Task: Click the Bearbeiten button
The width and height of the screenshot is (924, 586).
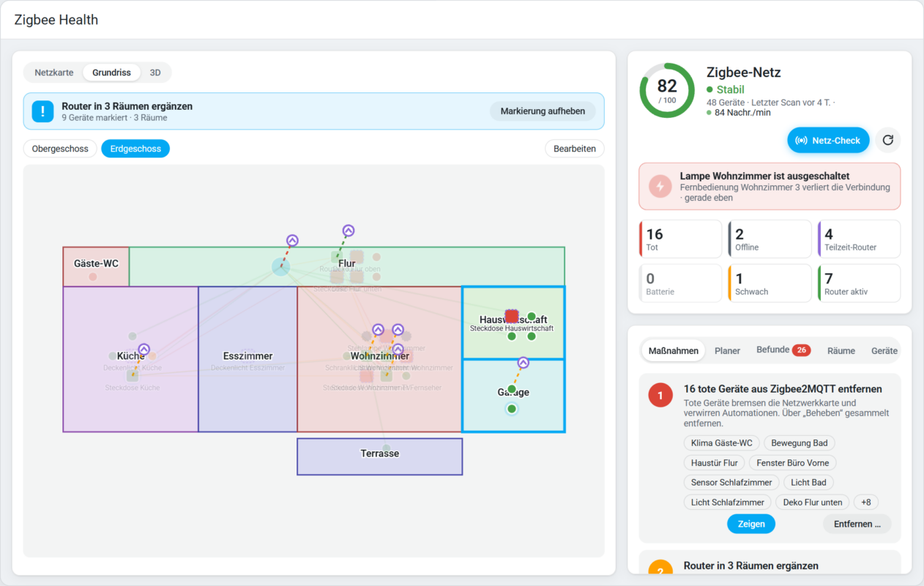Action: tap(575, 149)
